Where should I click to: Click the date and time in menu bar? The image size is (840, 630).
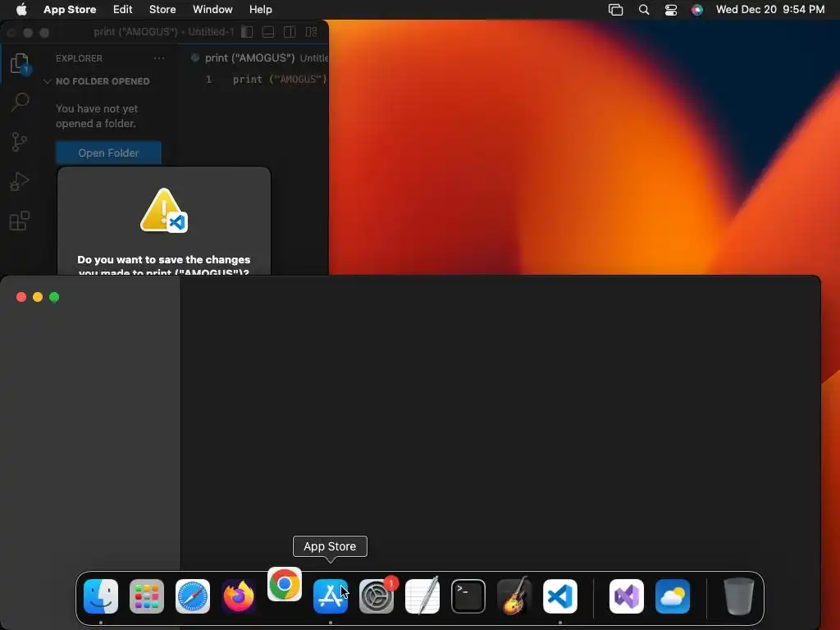click(x=769, y=10)
